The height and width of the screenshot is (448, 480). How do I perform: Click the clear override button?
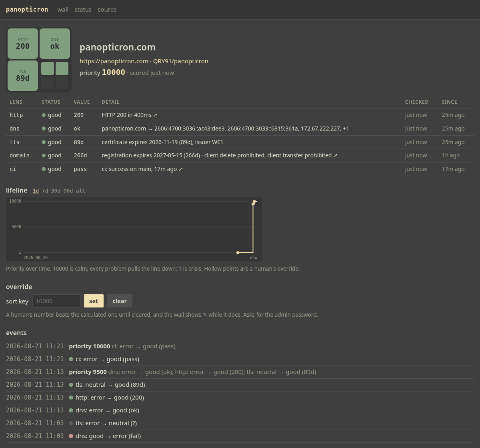[120, 301]
